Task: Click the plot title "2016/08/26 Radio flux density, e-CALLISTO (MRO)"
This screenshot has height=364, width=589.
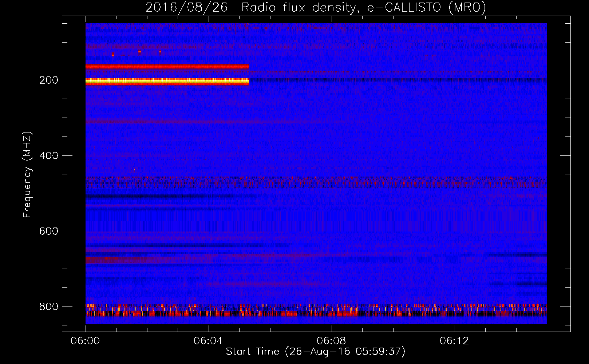Action: 316,7
